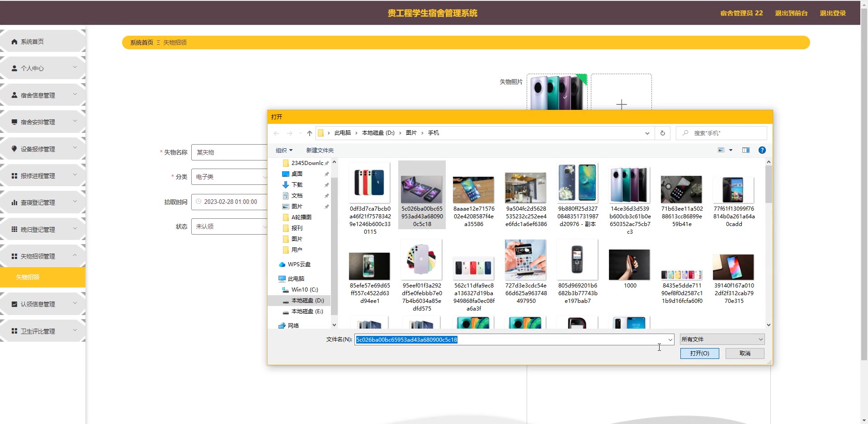
Task: Expand 设备报修管理 sidebar menu
Action: [42, 149]
